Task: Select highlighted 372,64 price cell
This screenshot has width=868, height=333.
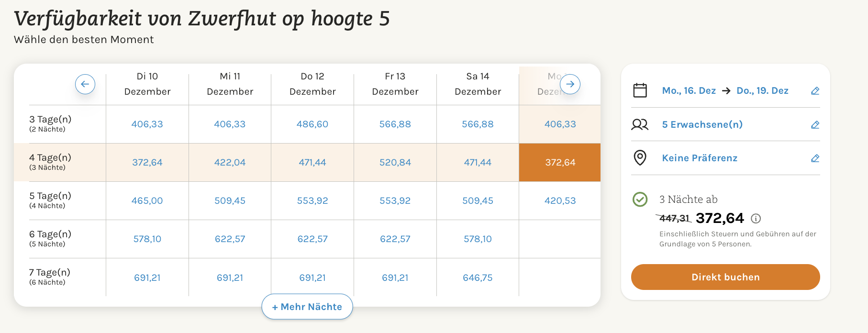Action: pos(560,163)
